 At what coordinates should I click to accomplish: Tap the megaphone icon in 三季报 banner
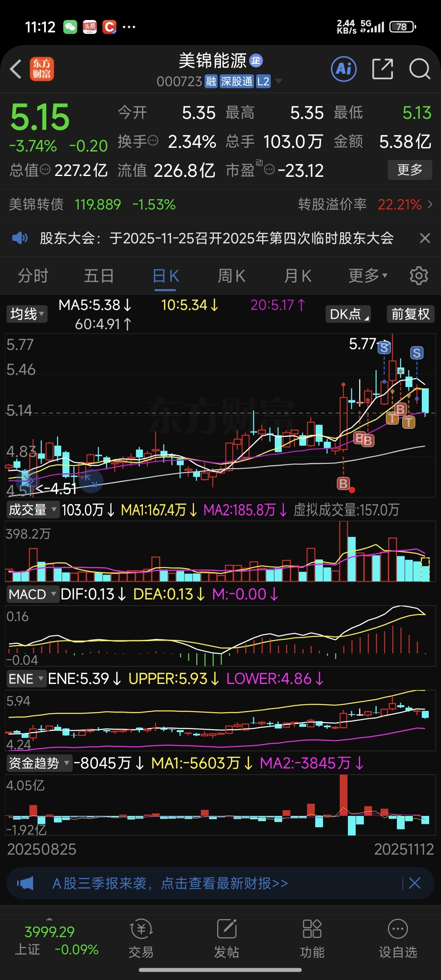25,883
